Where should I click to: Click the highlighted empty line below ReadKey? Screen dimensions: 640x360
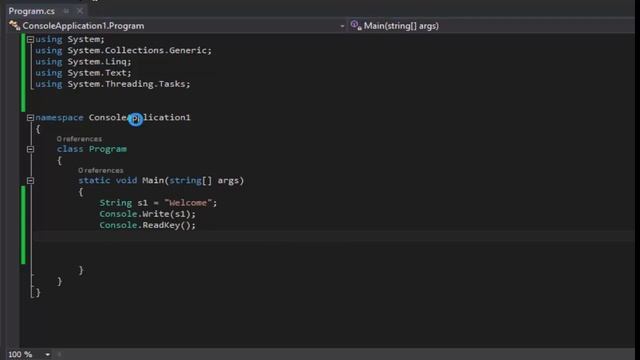pos(334,236)
